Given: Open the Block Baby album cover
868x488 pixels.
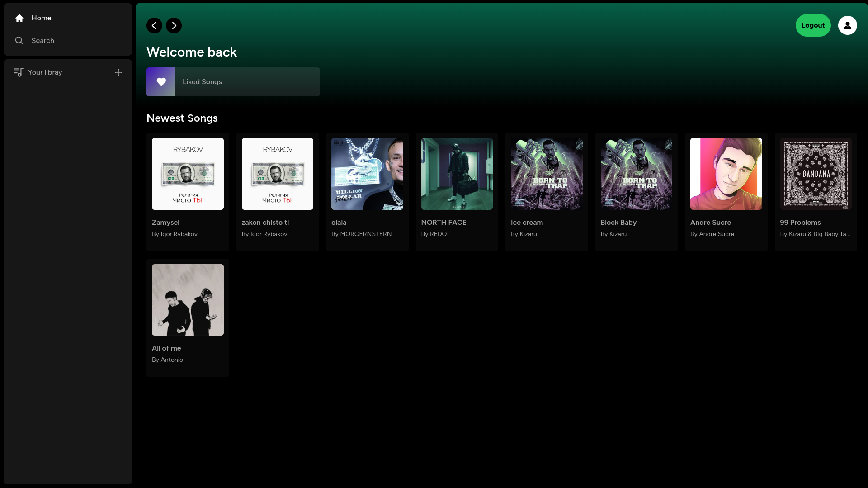Looking at the screenshot, I should click(637, 174).
